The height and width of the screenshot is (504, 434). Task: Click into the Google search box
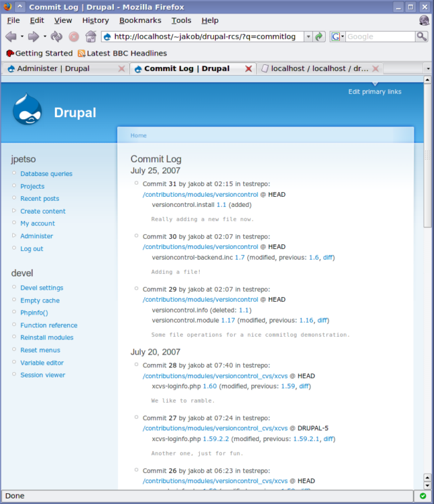pos(381,37)
